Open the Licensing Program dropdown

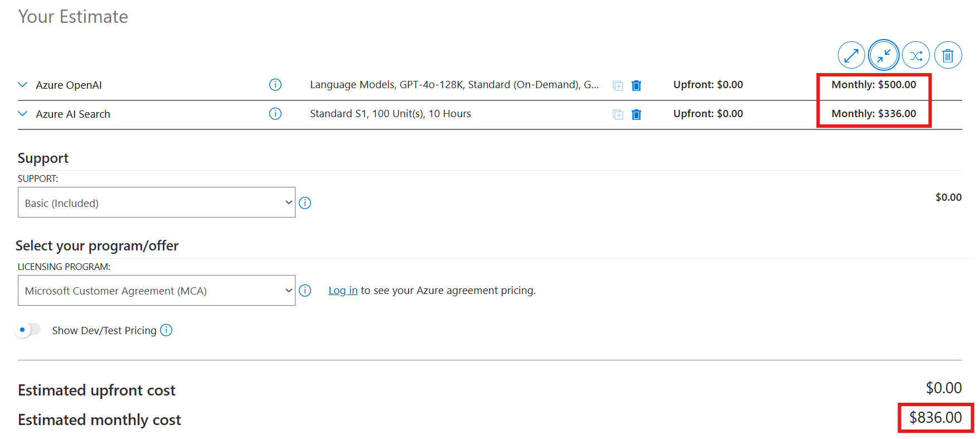[156, 291]
